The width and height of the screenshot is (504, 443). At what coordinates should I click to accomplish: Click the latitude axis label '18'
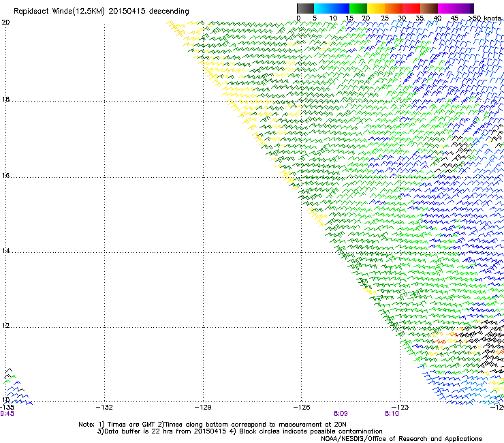point(5,99)
